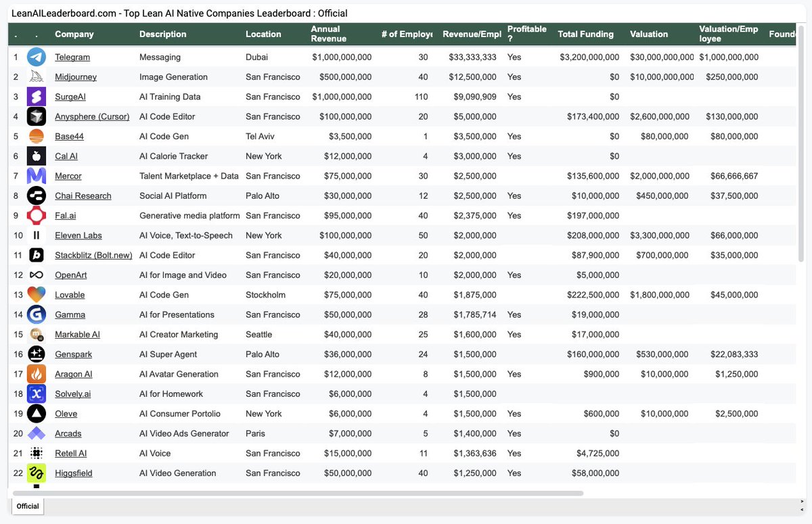
Task: Click the Company column header
Action: click(74, 34)
